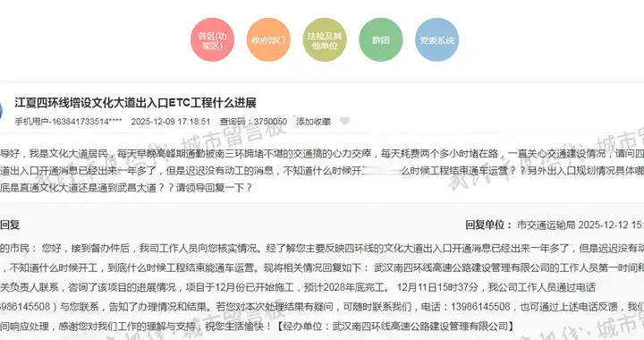Open the 各区(功能区) category circle
Image resolution: width=644 pixels, height=340 pixels.
(212, 40)
